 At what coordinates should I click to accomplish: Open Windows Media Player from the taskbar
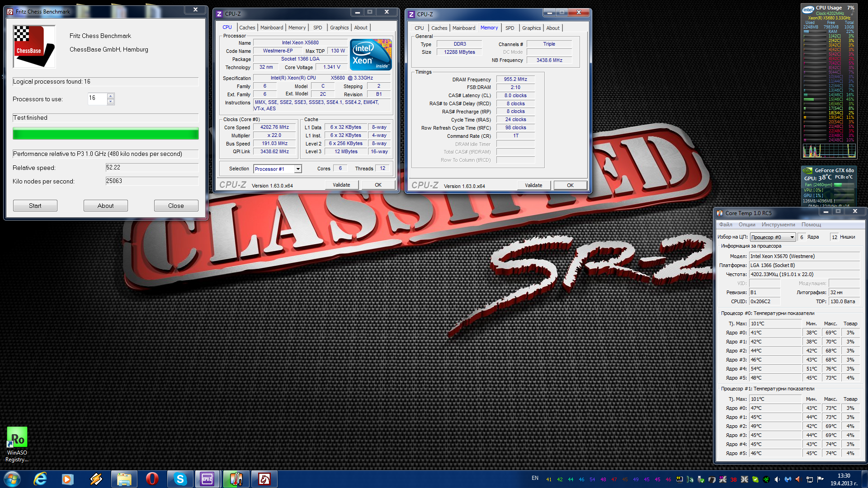tap(68, 479)
